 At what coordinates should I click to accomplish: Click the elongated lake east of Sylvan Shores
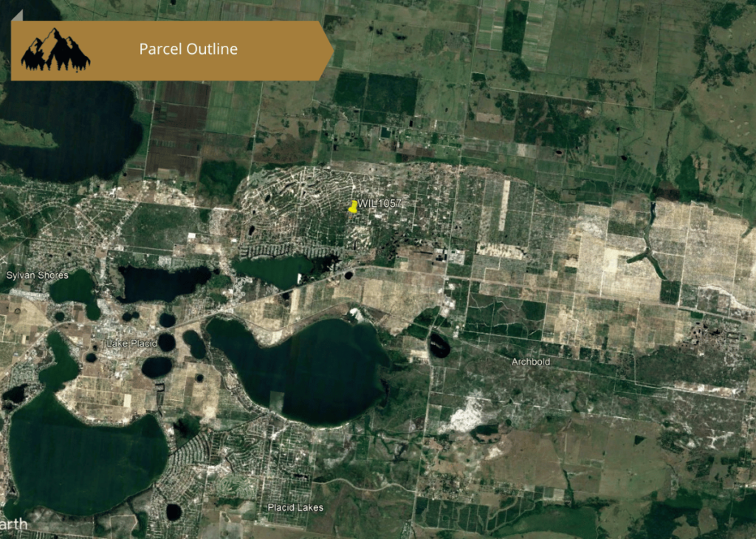tap(165, 282)
